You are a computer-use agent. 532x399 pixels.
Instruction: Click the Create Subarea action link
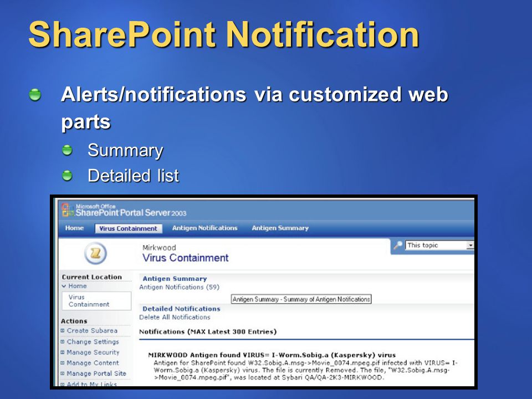pyautogui.click(x=92, y=330)
